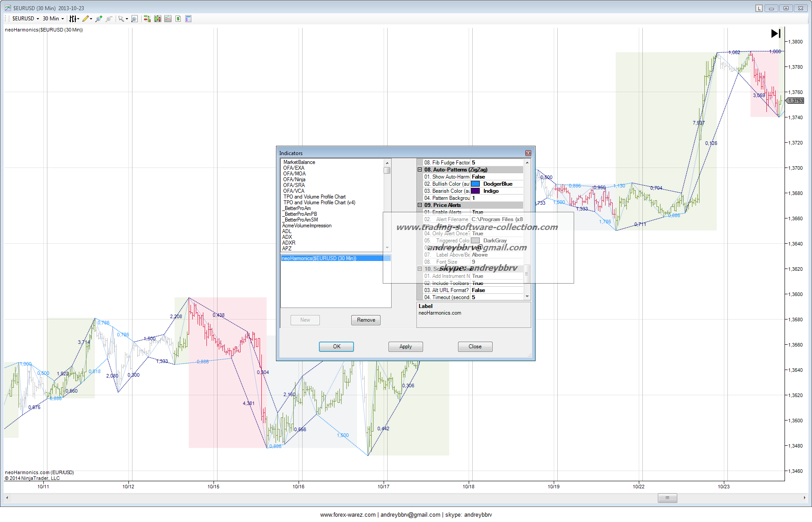Image resolution: width=812 pixels, height=522 pixels.
Task: Open the Data Series candlestick icon
Action: (157, 19)
